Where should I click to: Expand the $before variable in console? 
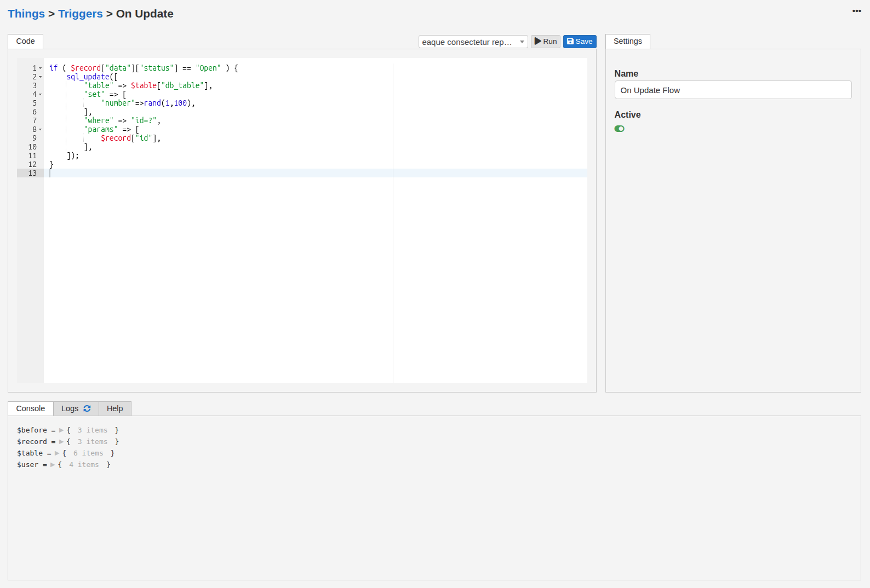click(61, 430)
